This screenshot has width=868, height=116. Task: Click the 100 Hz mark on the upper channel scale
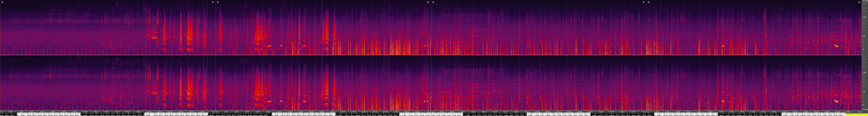(864, 36)
